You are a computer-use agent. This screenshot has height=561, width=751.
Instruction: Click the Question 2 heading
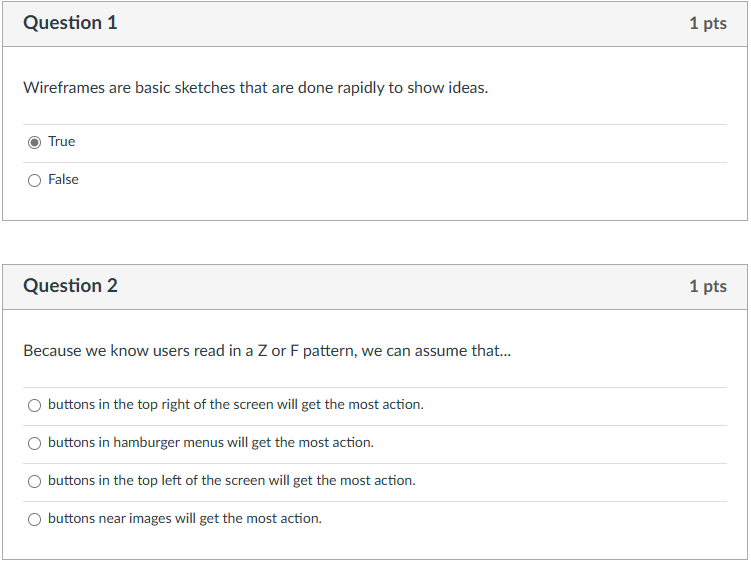click(70, 286)
